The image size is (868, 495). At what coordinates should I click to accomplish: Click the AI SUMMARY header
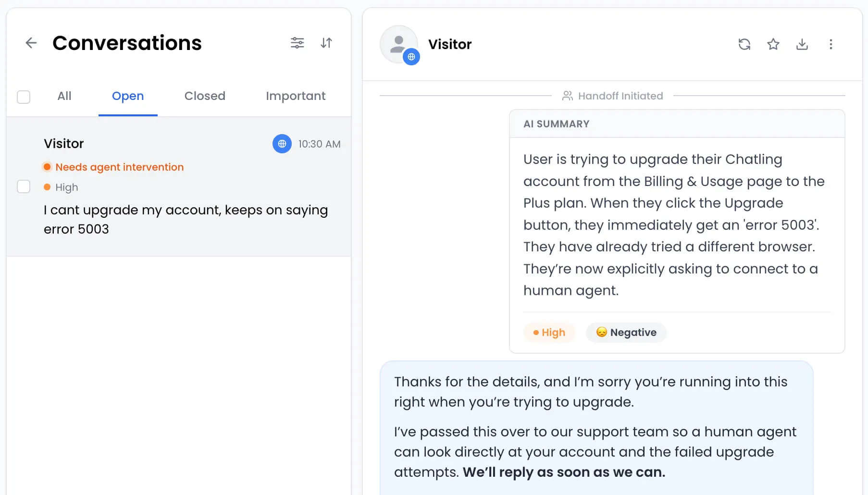(556, 124)
